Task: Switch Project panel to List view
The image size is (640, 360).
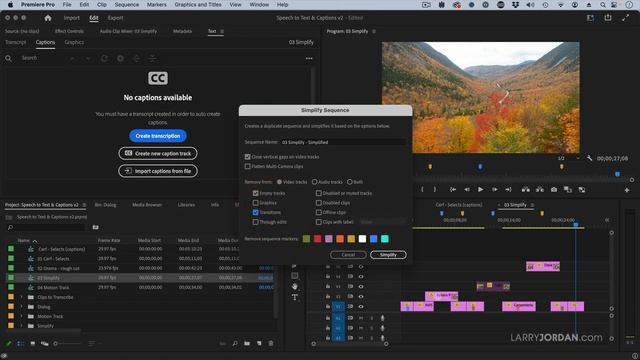Action: pyautogui.click(x=20, y=344)
